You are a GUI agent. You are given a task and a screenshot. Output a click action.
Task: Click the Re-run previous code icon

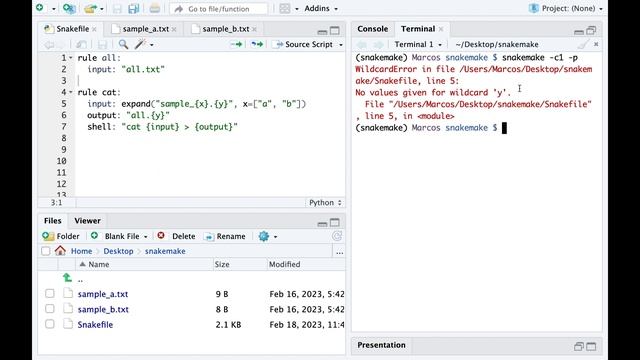[x=257, y=44]
